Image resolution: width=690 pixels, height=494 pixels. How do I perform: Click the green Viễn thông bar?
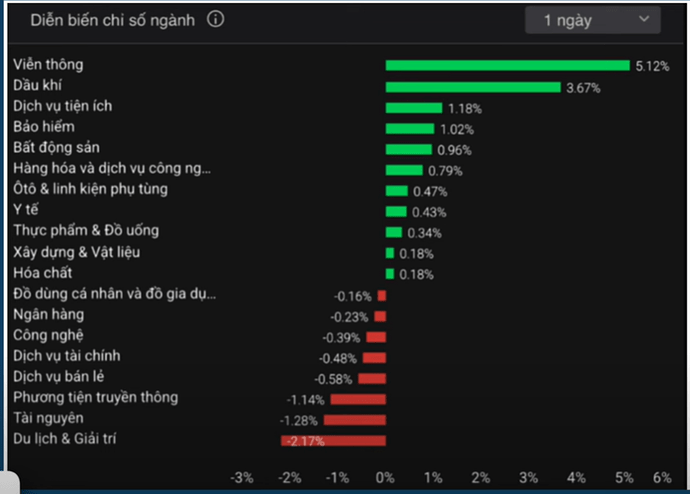point(507,66)
